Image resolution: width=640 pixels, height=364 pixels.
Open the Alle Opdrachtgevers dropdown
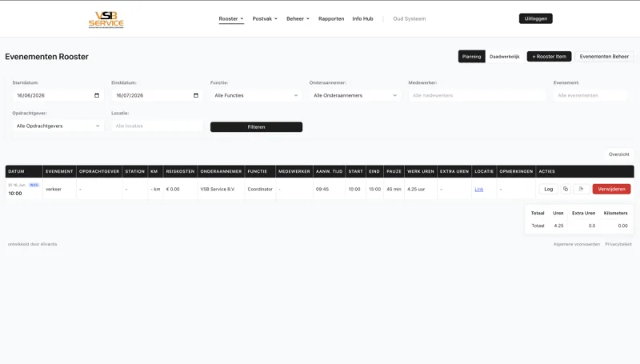58,126
